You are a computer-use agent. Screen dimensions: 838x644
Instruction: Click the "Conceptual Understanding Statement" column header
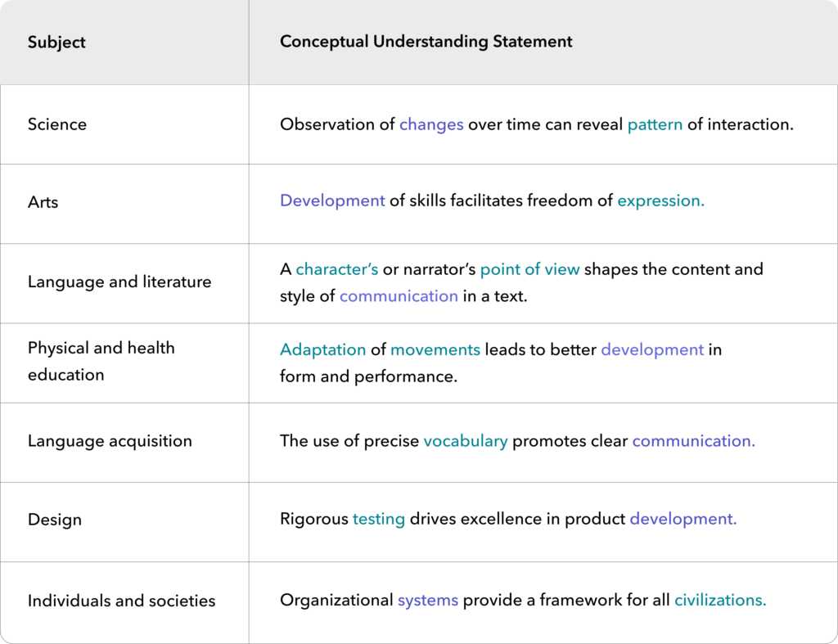426,42
